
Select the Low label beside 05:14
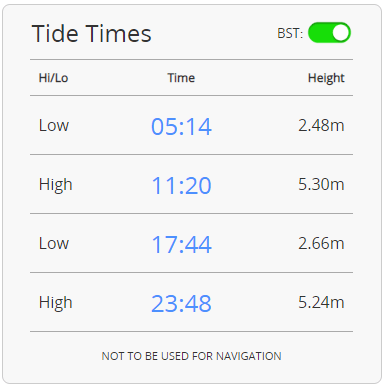(54, 126)
